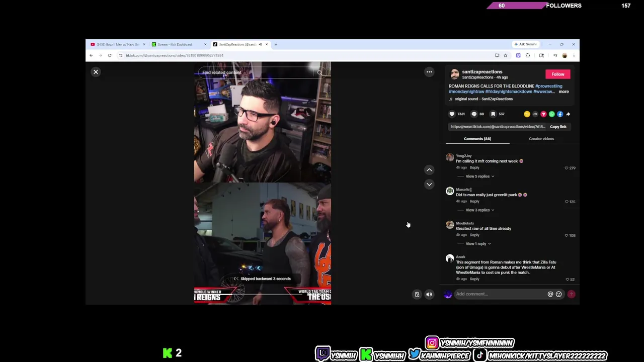Click the yellow repost icon

[527, 114]
